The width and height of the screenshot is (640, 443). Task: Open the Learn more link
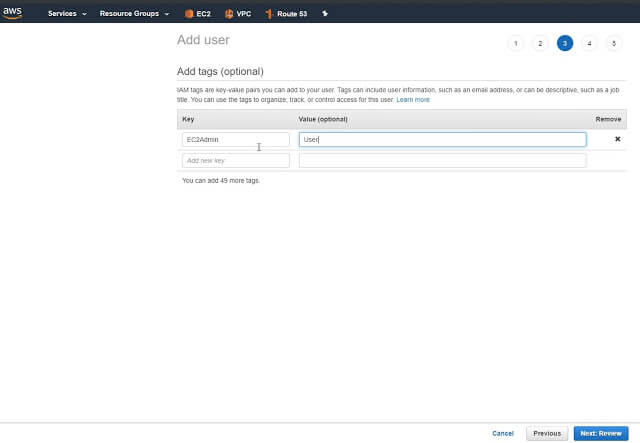[413, 100]
